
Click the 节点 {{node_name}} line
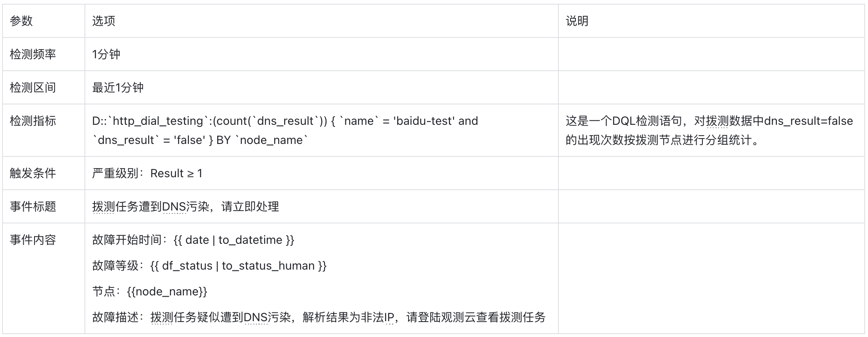(149, 292)
